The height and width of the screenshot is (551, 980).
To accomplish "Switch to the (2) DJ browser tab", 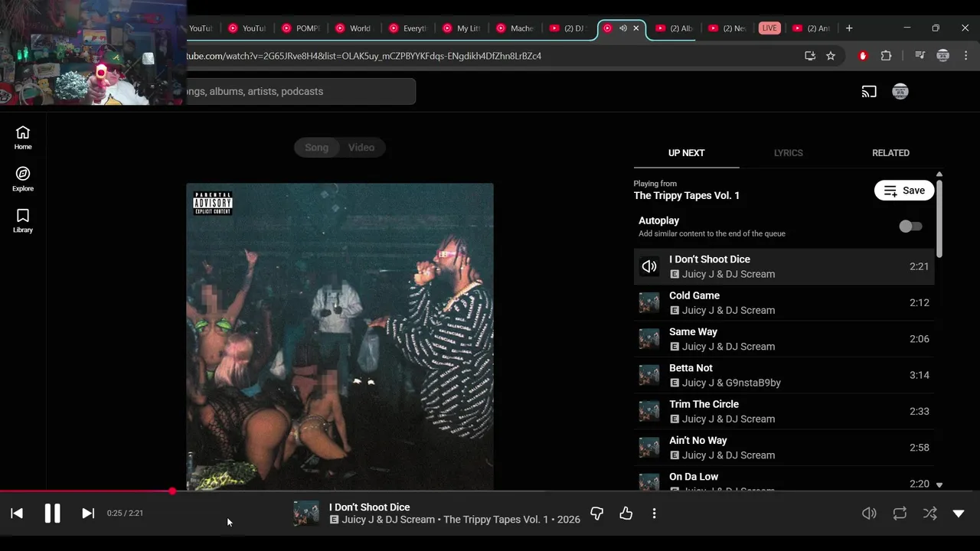I will click(x=568, y=28).
